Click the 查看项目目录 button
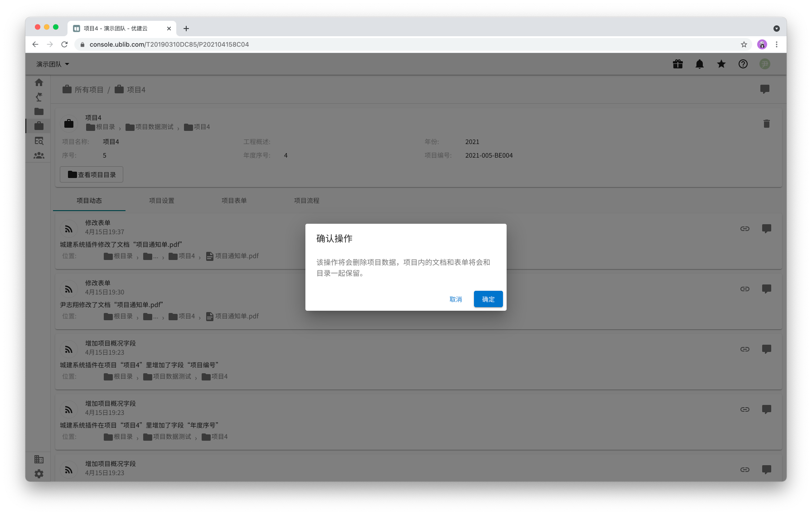This screenshot has height=515, width=812. (x=92, y=174)
